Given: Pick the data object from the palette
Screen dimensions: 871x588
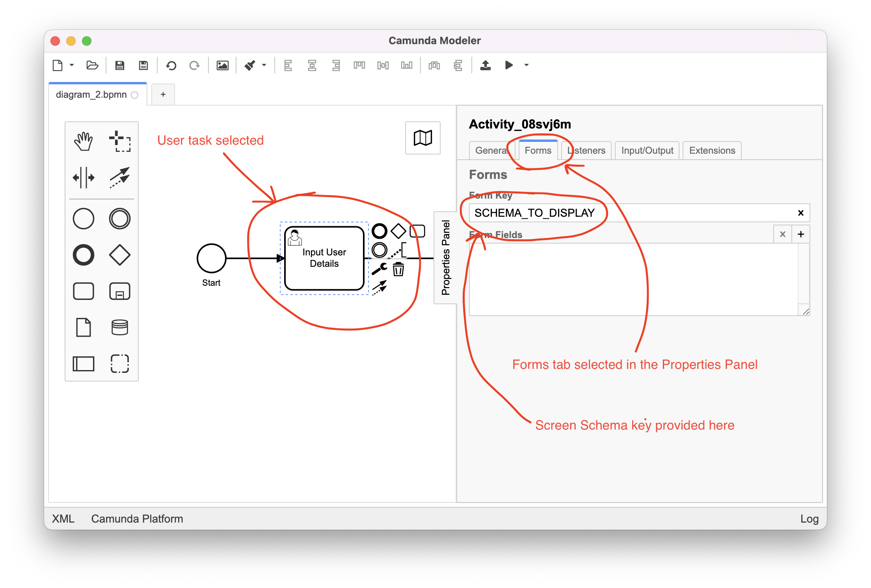Looking at the screenshot, I should (x=84, y=327).
